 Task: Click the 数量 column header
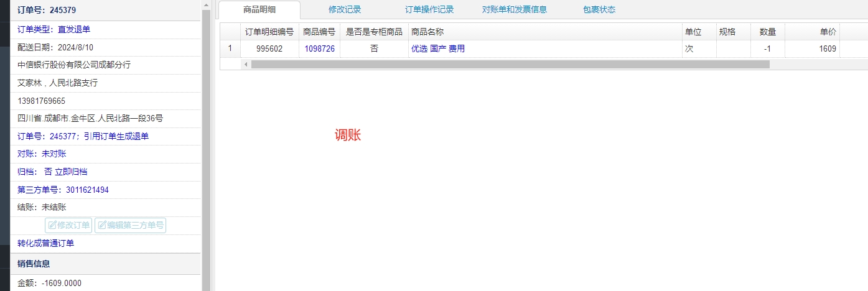click(767, 32)
